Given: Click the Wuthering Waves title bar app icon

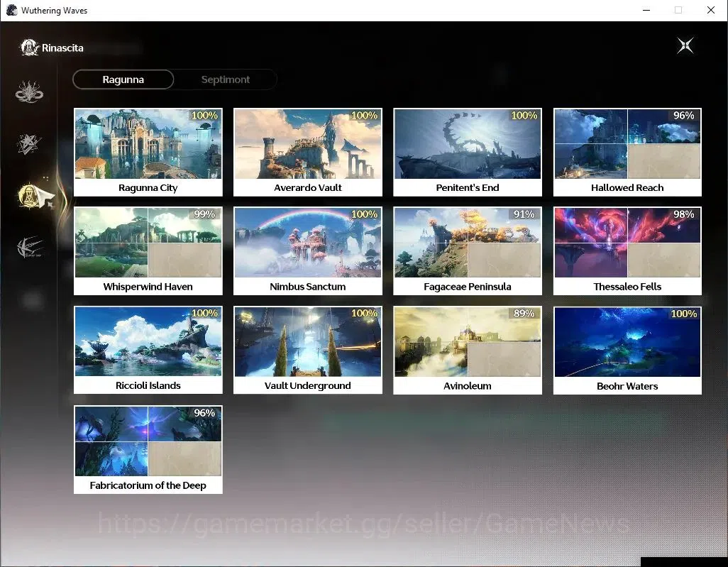Looking at the screenshot, I should click(x=11, y=10).
